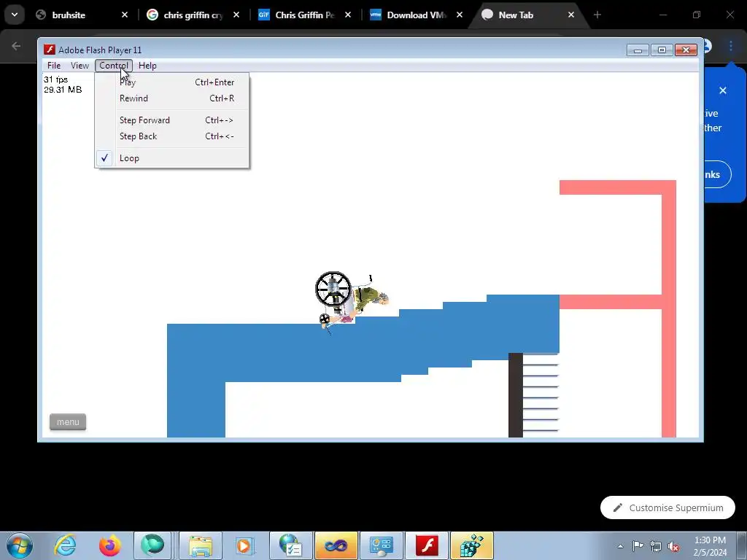Open the network tray icon
This screenshot has width=747, height=560.
coord(656,546)
